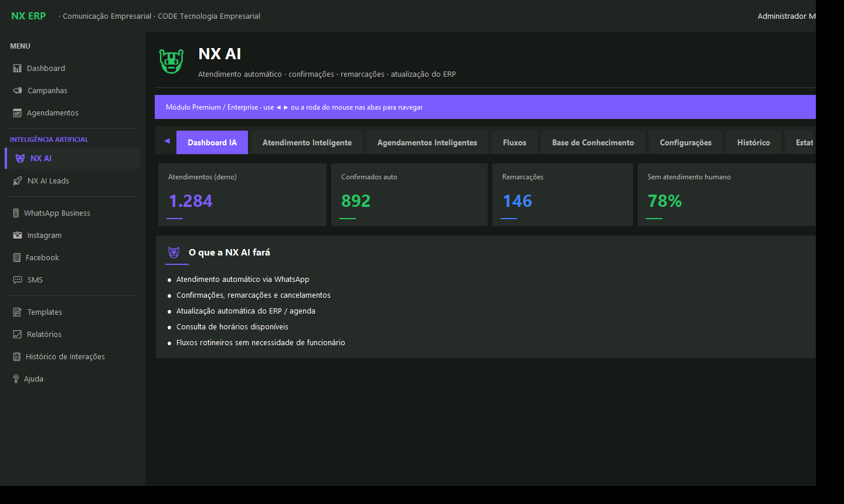The image size is (844, 504).
Task: Click the Templates document icon
Action: point(18,312)
